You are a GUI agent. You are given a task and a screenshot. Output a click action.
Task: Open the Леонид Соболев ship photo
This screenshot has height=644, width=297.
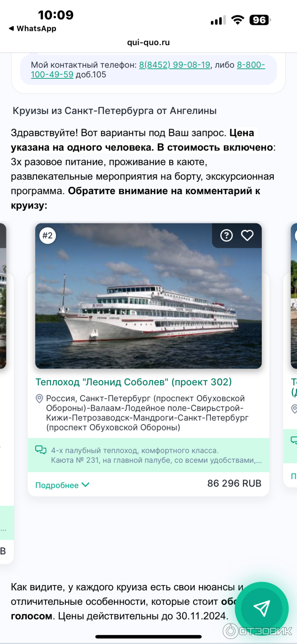[x=148, y=296]
